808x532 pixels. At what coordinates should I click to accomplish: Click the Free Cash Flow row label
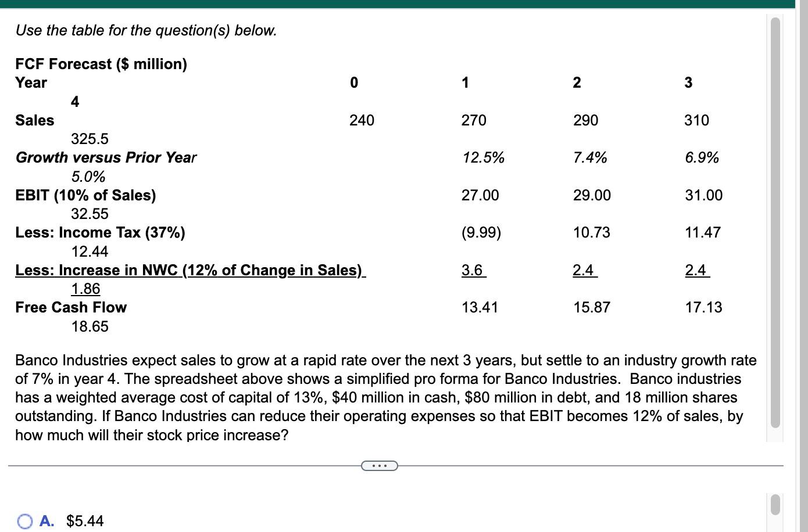70,308
